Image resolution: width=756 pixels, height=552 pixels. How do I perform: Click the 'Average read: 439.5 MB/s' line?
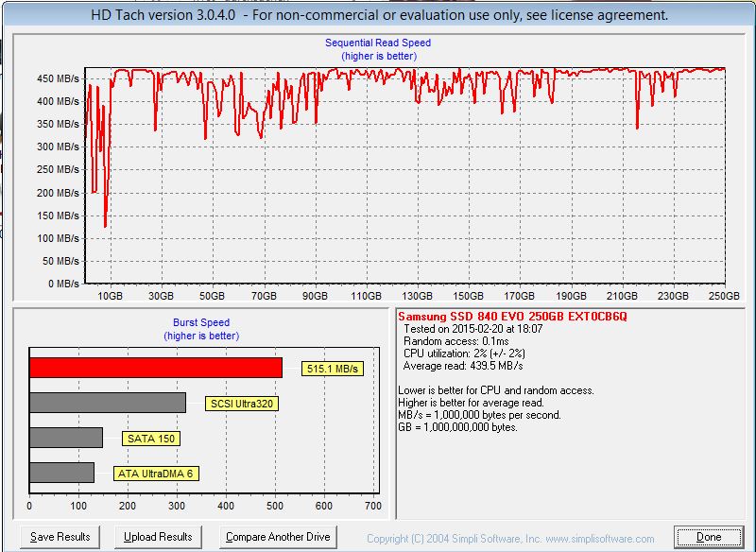pyautogui.click(x=463, y=366)
